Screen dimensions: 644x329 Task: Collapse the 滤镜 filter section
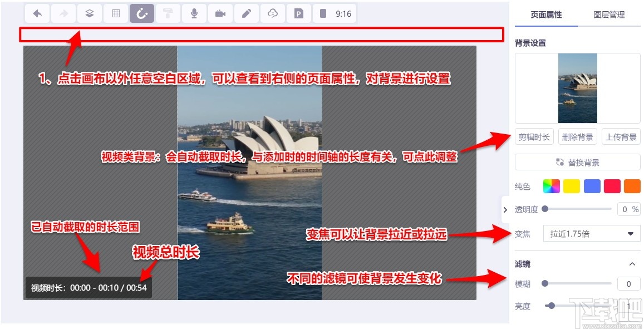click(632, 264)
